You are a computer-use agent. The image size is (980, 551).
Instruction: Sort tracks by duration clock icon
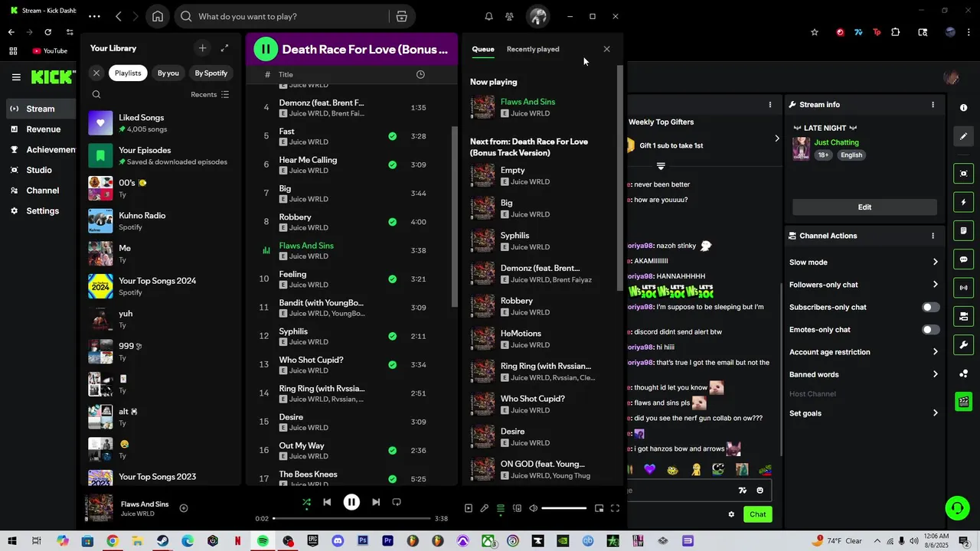[420, 74]
